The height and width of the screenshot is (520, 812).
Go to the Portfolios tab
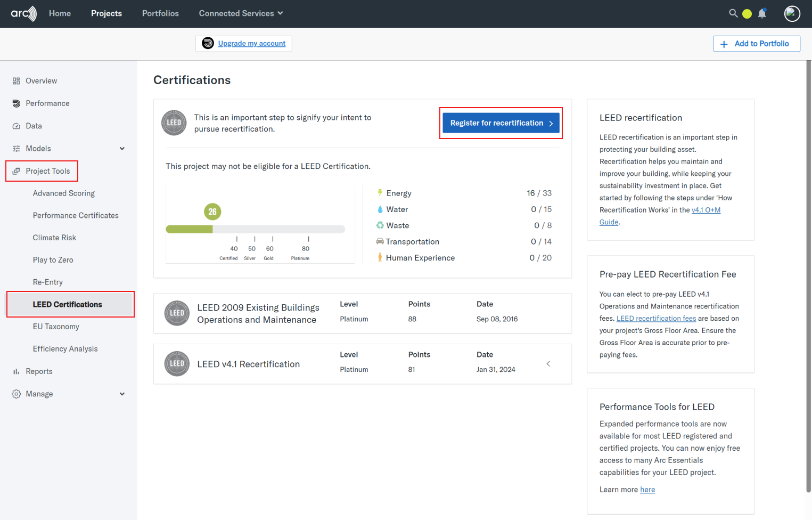click(160, 13)
